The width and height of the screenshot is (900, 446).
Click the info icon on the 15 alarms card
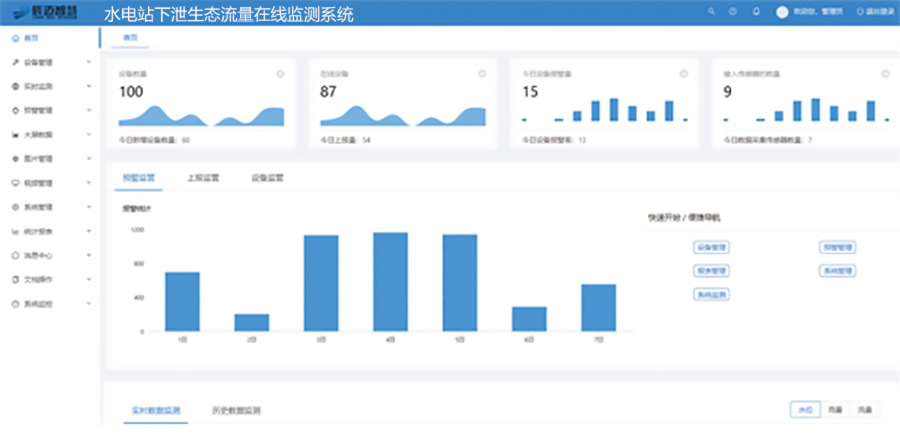(x=684, y=73)
